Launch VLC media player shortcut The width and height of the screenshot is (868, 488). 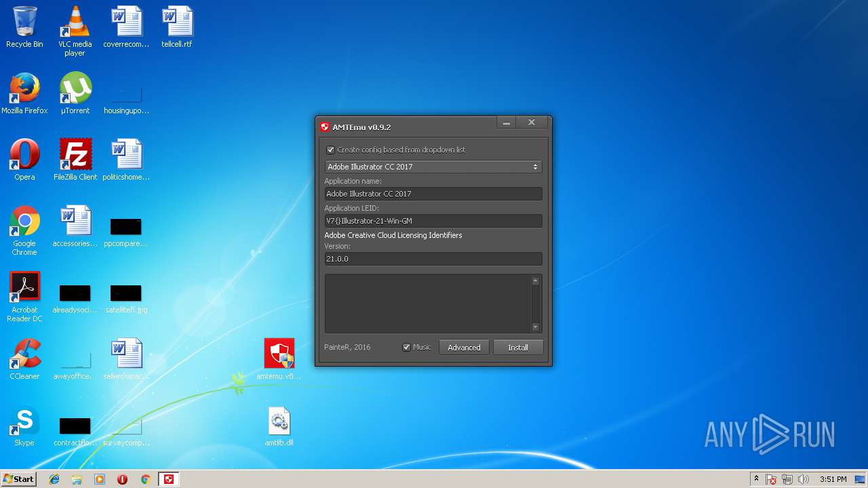(75, 31)
